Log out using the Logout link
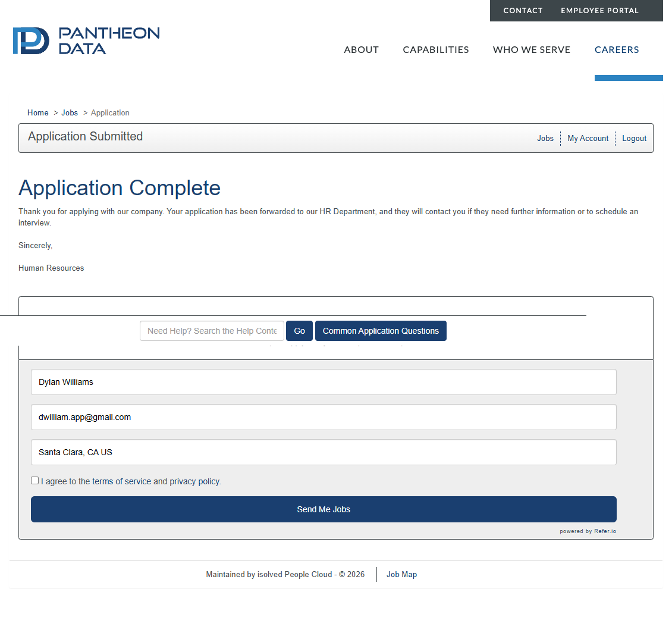 click(634, 139)
